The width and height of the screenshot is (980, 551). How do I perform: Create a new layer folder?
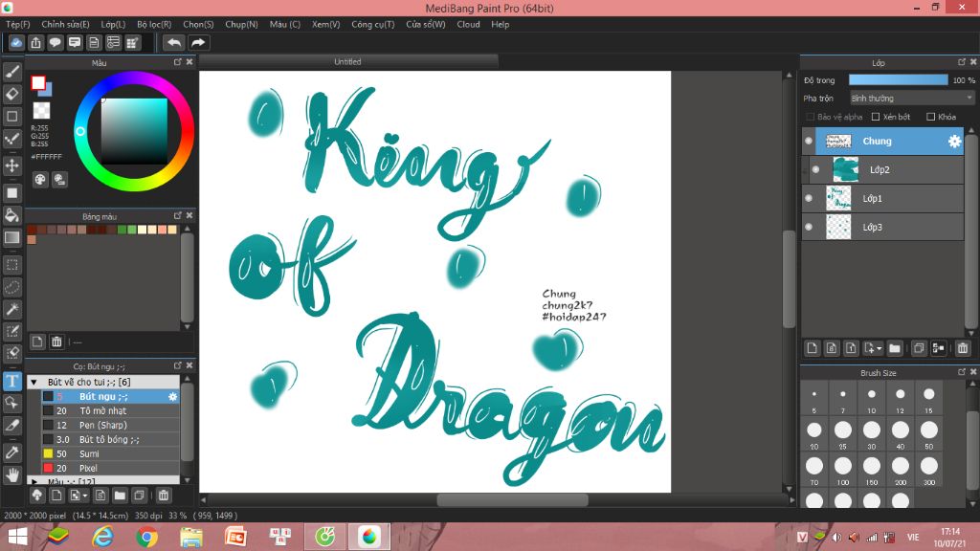point(895,348)
